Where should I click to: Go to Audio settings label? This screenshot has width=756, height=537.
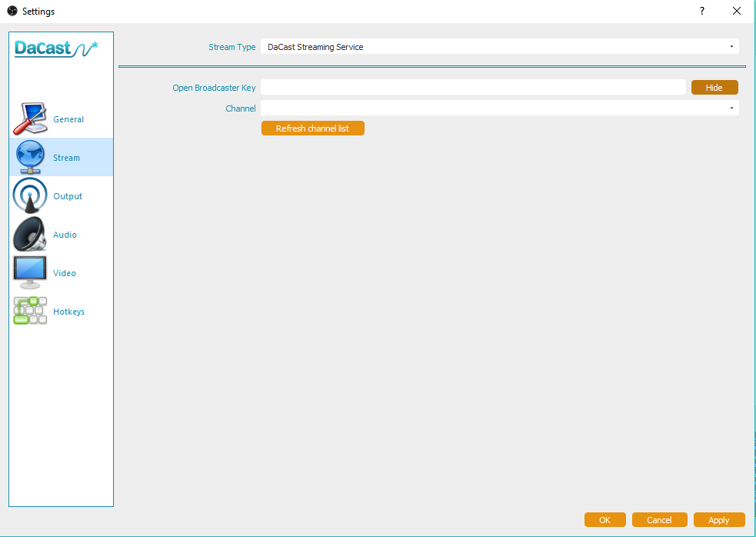tap(65, 235)
